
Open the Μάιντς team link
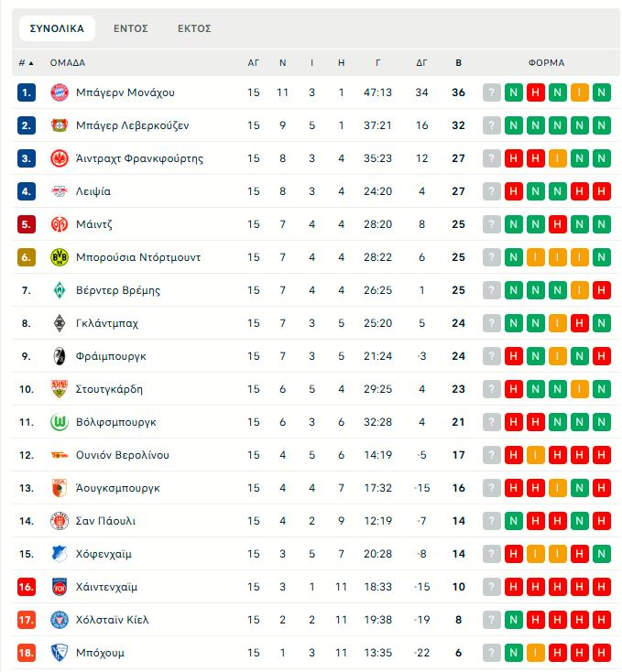coord(93,224)
